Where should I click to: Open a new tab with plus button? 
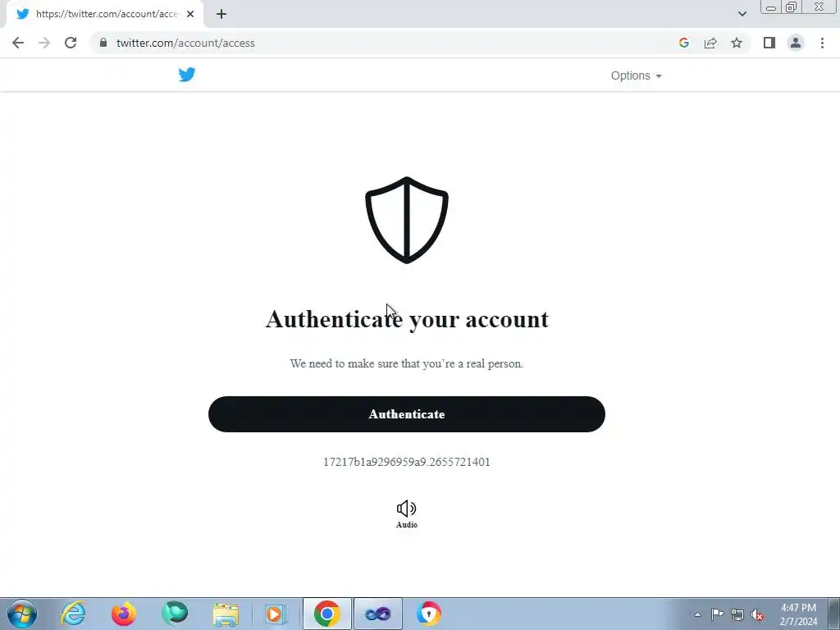pos(221,14)
